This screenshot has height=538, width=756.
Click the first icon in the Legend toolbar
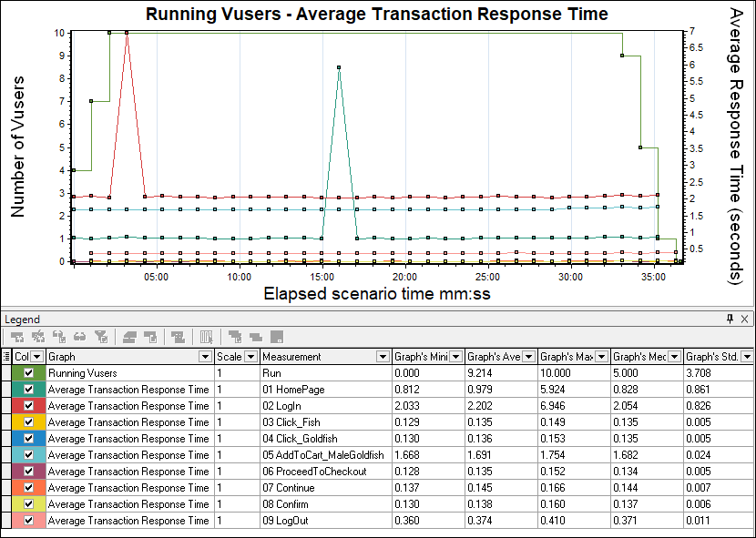coord(16,337)
